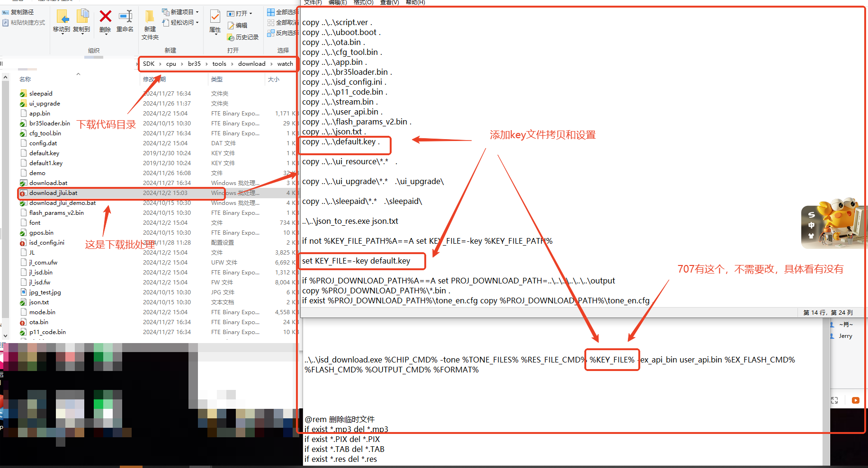Viewport: 868px width, 468px height.
Task: Open the View (查看) menu in Notepad
Action: point(389,2)
